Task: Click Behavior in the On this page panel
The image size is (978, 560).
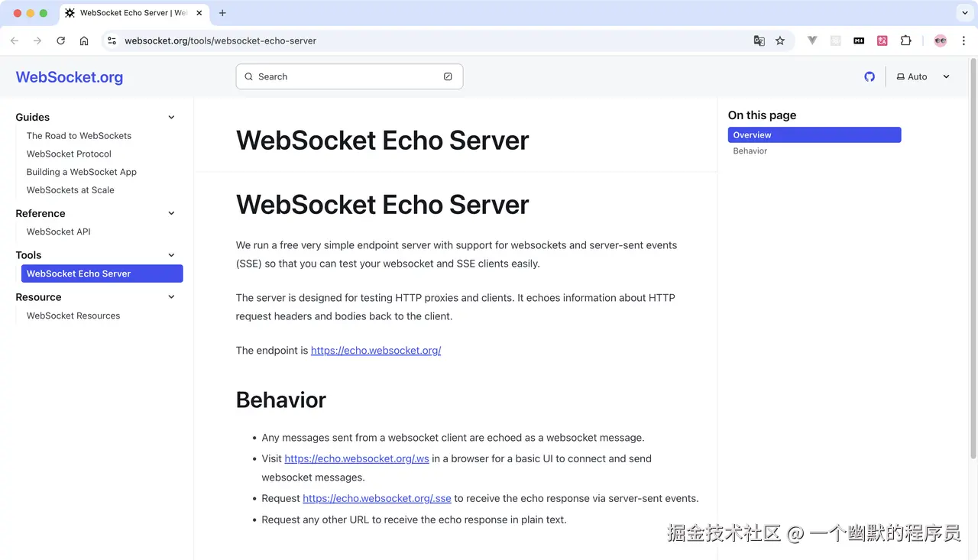Action: [750, 151]
